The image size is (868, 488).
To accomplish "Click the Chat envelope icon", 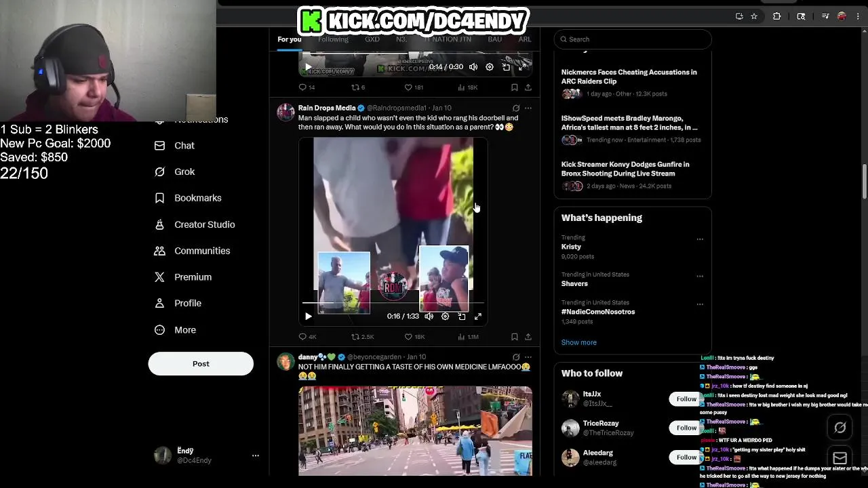I will (x=160, y=146).
